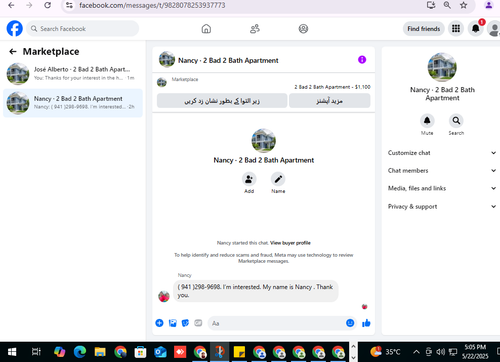Open José Alberto conversation

tap(73, 74)
